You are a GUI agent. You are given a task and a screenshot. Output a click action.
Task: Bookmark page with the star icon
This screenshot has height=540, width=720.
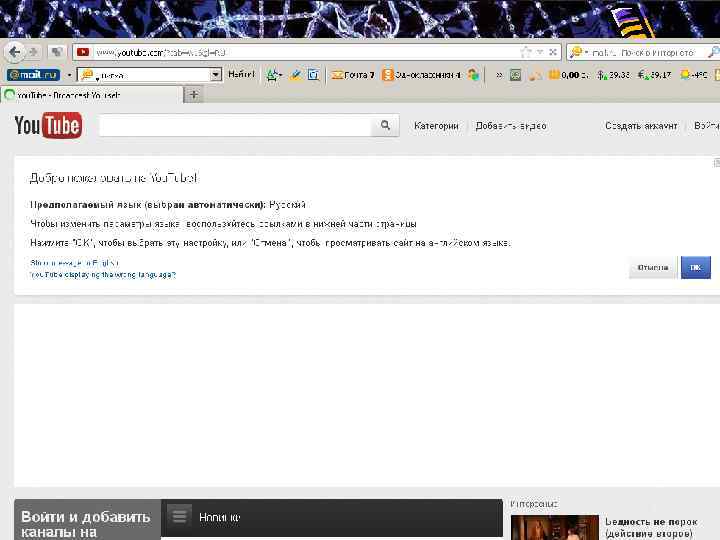(525, 52)
